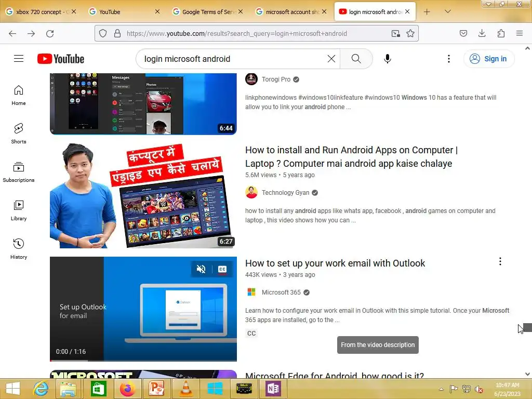Open Library in the sidebar
The image size is (532, 399).
[19, 211]
